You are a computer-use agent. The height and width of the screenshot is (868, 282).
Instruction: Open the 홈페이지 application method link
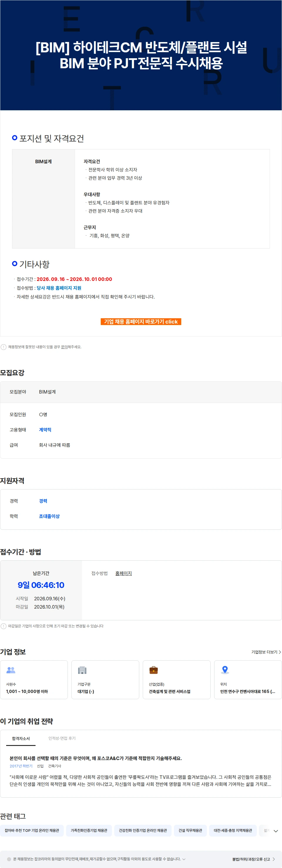[x=123, y=573]
